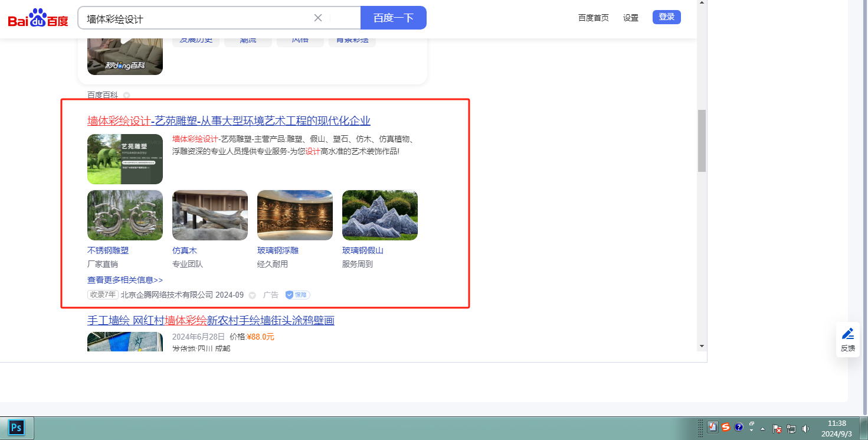868x440 pixels.
Task: Click the 百度百科 source label
Action: pyautogui.click(x=103, y=95)
